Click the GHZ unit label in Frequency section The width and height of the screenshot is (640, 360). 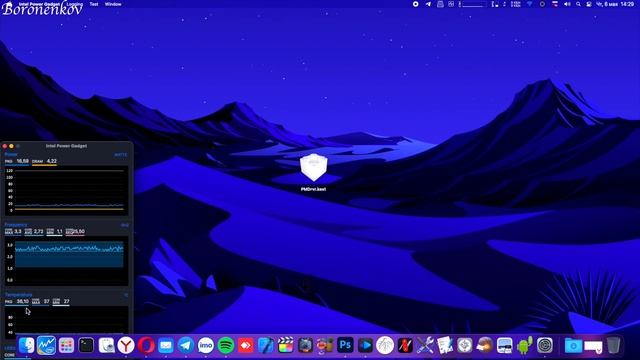(125, 225)
